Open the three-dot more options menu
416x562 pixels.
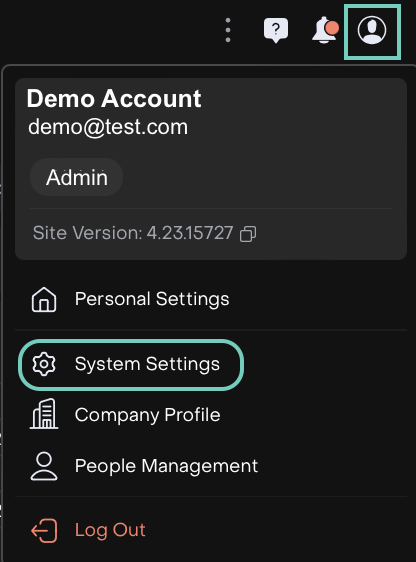pos(228,30)
